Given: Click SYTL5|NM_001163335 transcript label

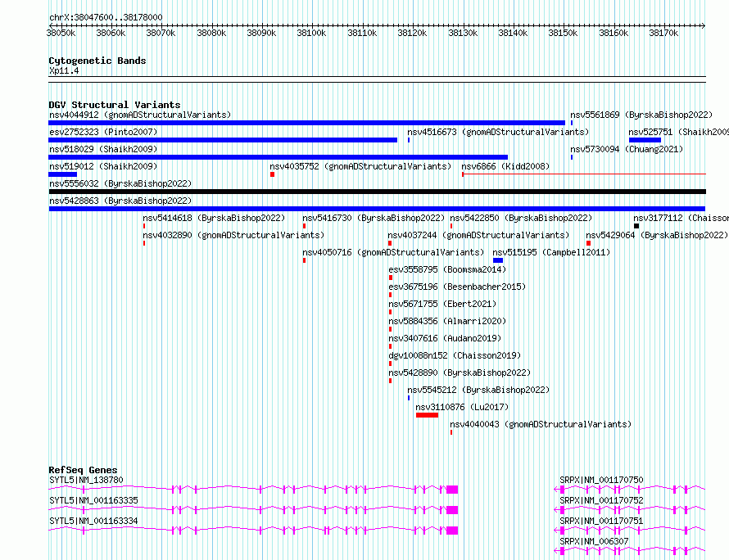Looking at the screenshot, I should tap(93, 500).
